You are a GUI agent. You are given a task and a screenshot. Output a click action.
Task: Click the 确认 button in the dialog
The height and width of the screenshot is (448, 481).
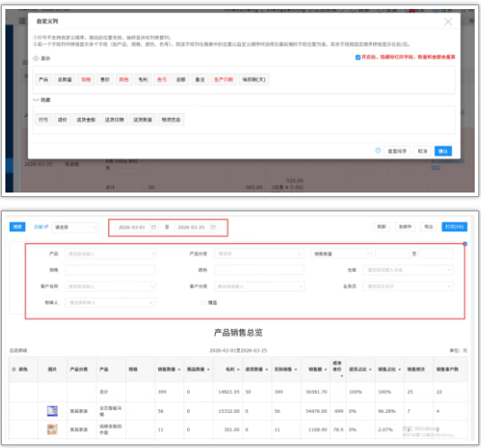click(443, 151)
